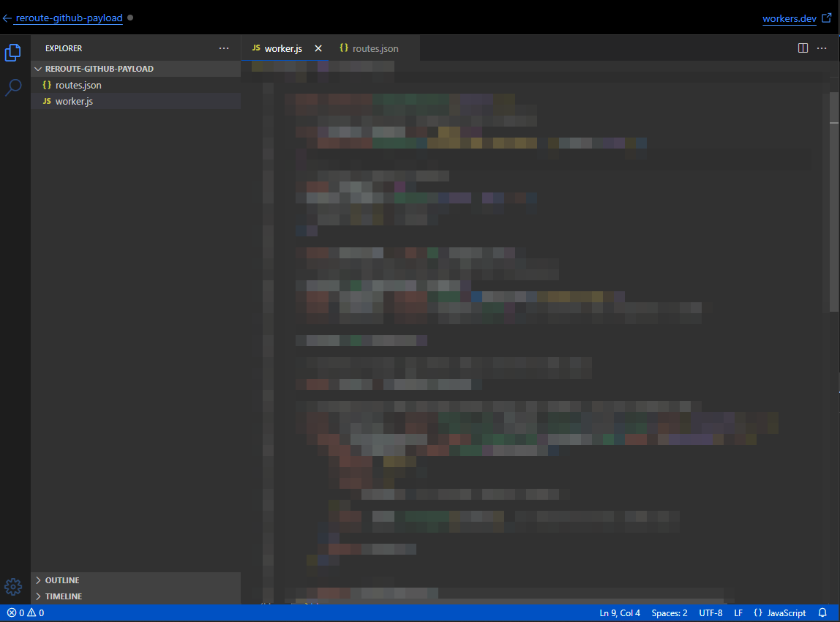840x622 pixels.
Task: Click errors and warnings status indicator
Action: coord(26,612)
